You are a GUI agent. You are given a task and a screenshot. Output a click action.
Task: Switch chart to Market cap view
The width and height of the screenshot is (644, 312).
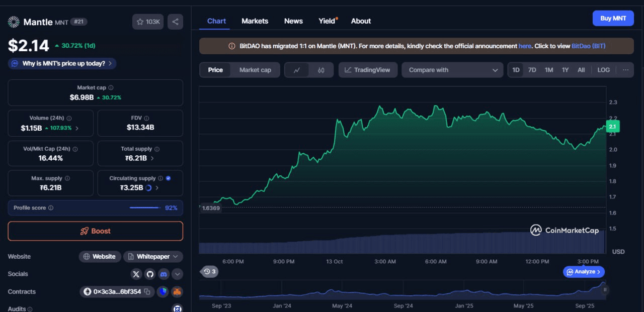(255, 70)
